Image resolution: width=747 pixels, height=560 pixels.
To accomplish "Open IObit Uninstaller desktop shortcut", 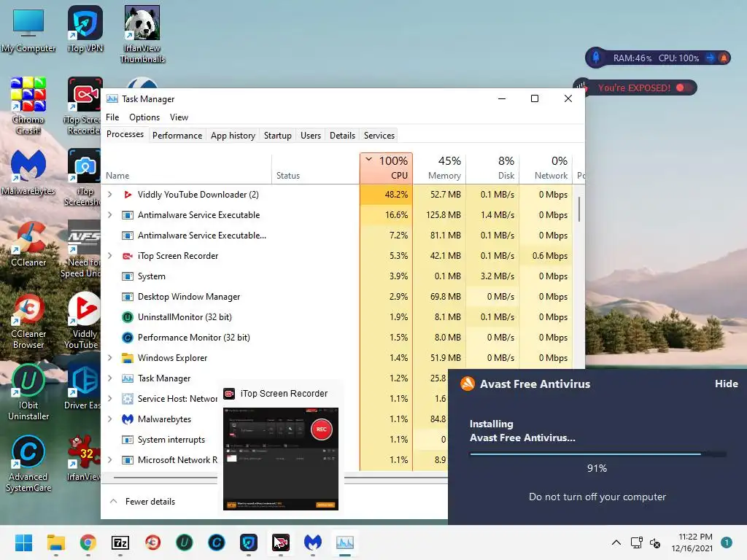I will tap(28, 392).
